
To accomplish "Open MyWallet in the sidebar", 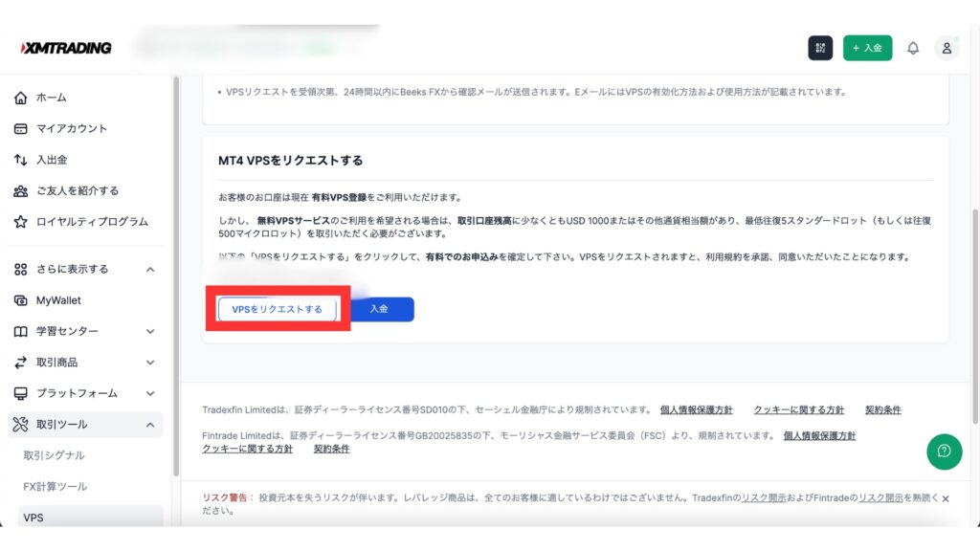I will 58,300.
